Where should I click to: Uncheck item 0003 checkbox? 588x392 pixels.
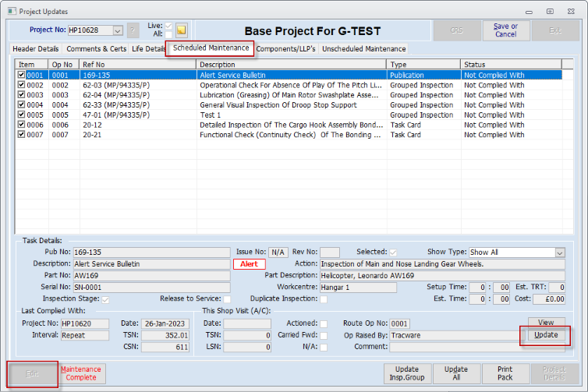21,95
